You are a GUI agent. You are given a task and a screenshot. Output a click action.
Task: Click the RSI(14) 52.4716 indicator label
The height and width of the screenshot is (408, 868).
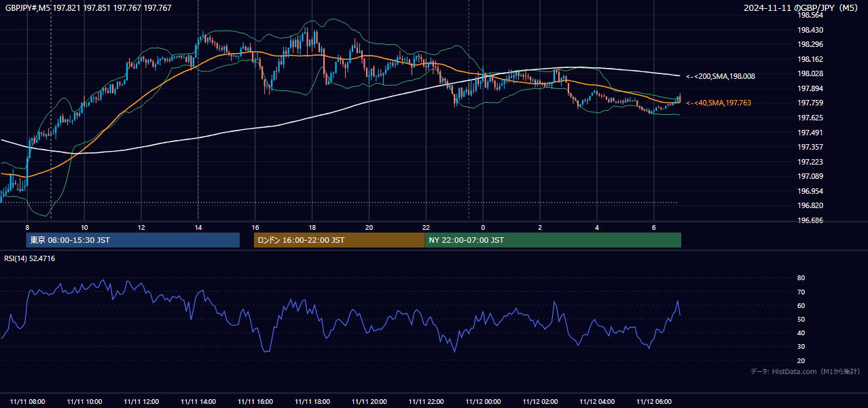(30, 258)
